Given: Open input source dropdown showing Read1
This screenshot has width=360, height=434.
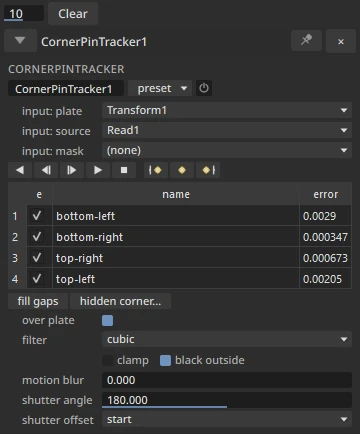Looking at the screenshot, I should [x=227, y=130].
